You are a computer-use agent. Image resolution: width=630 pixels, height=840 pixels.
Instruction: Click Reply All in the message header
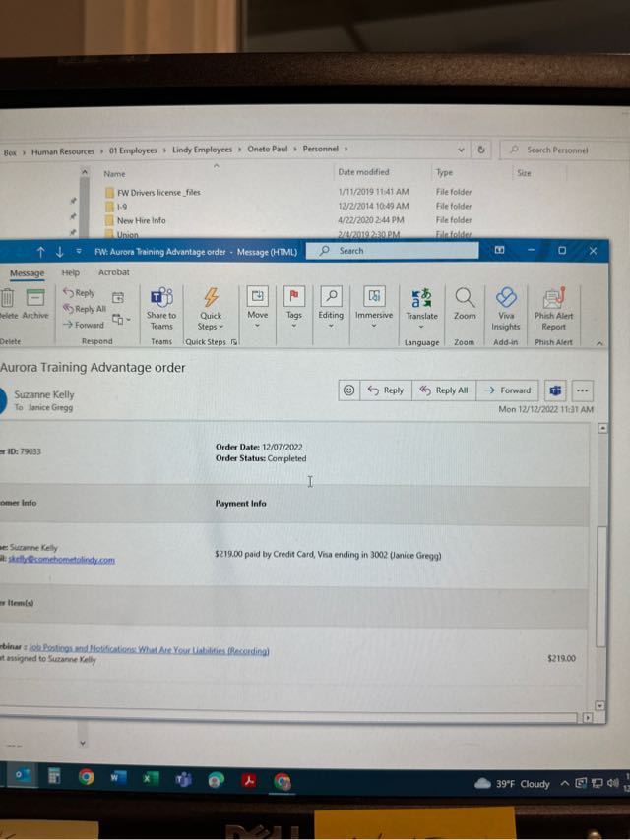pyautogui.click(x=444, y=390)
